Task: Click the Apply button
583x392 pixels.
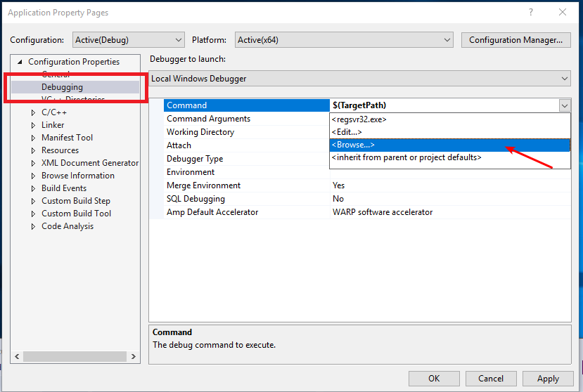Action: point(548,378)
